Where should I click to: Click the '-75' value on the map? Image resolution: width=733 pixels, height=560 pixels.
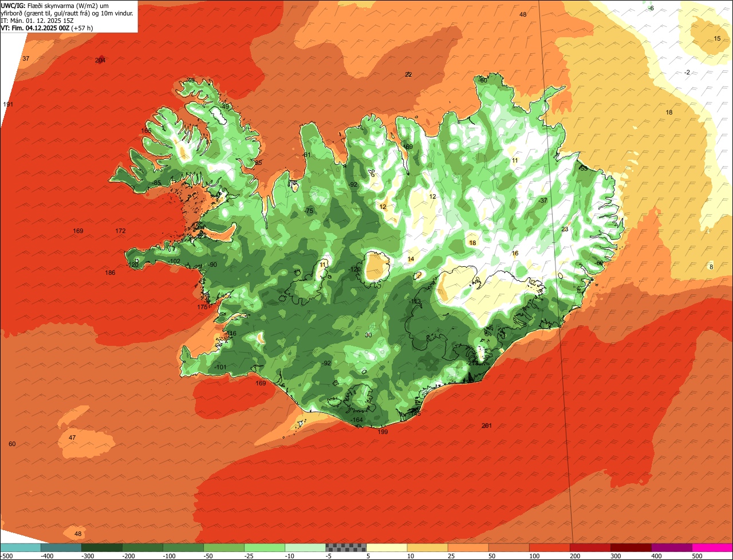pos(309,211)
